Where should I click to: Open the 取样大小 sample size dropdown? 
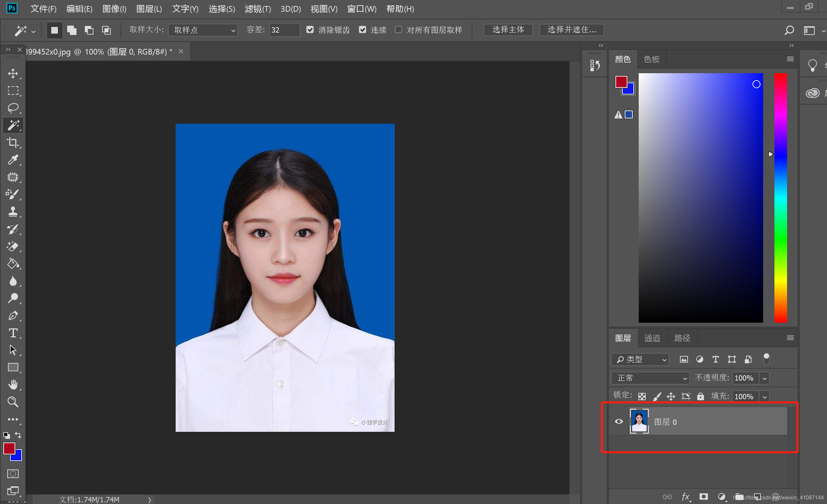coord(203,30)
